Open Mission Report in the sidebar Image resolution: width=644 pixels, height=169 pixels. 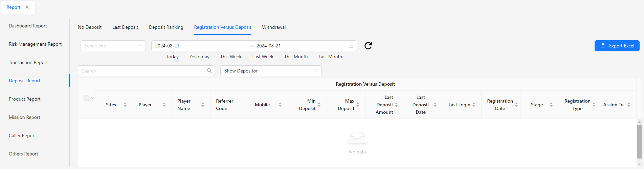pyautogui.click(x=24, y=117)
